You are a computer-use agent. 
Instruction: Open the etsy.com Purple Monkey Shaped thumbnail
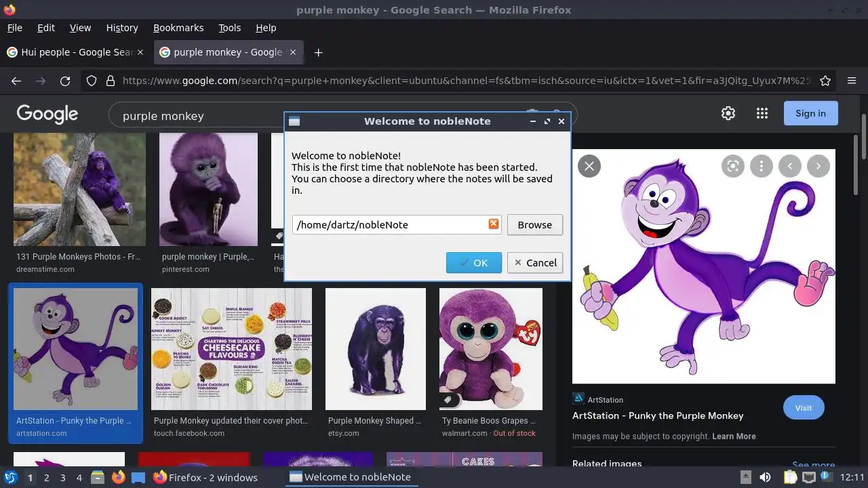[376, 349]
